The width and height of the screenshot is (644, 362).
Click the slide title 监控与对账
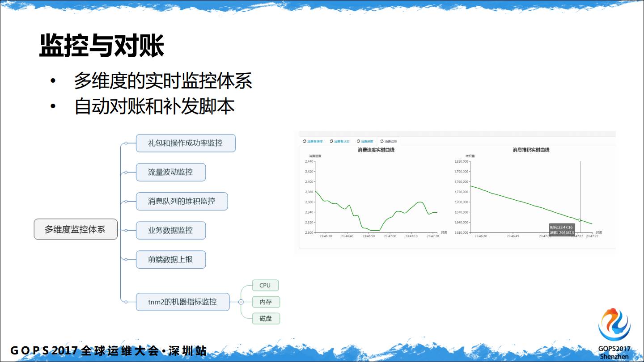pyautogui.click(x=102, y=45)
